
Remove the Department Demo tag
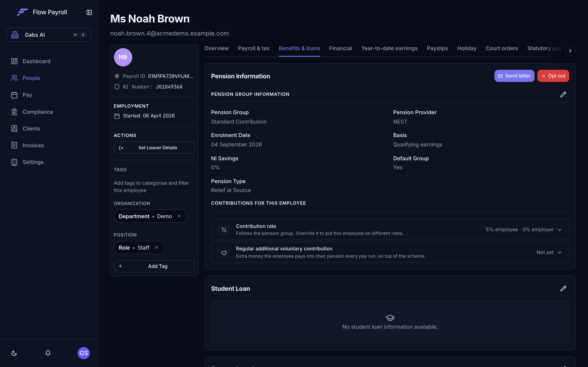click(x=179, y=216)
